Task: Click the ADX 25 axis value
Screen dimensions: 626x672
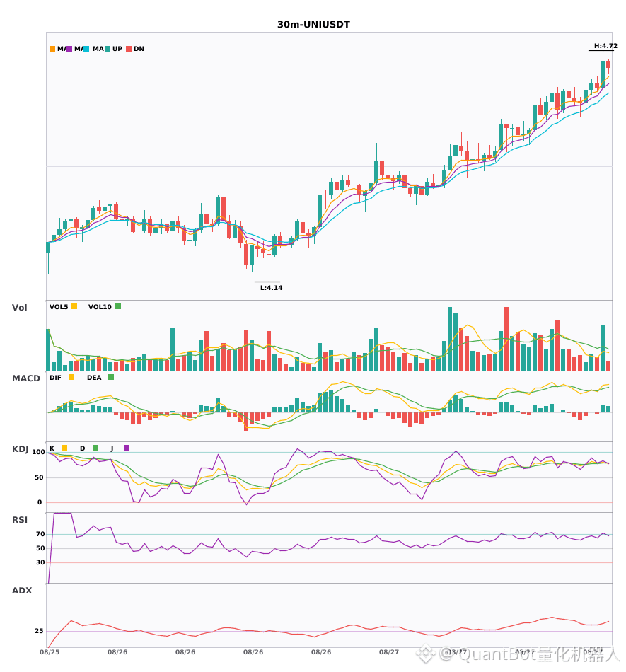Action: (39, 631)
